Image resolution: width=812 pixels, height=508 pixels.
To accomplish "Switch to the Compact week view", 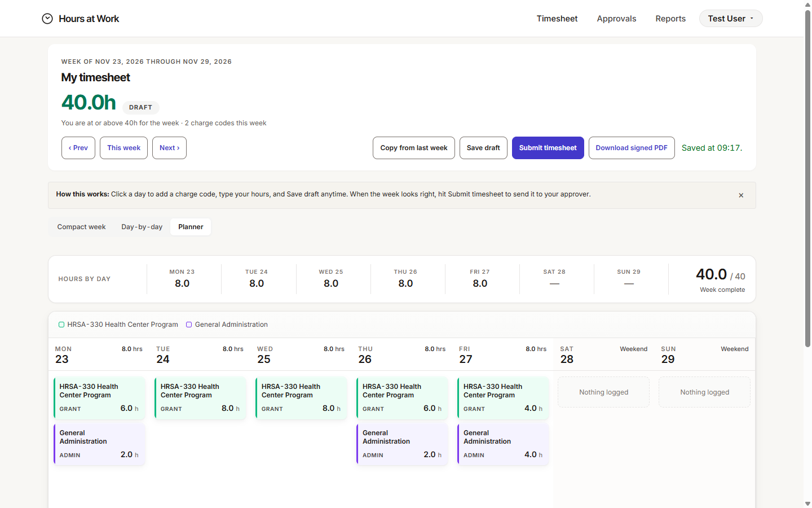I will tap(81, 227).
